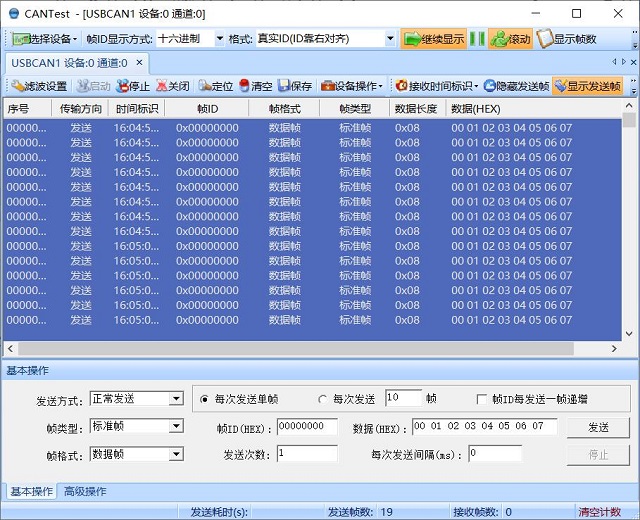Open the 格式 真实ID dropdown
640x520 pixels.
(x=390, y=39)
